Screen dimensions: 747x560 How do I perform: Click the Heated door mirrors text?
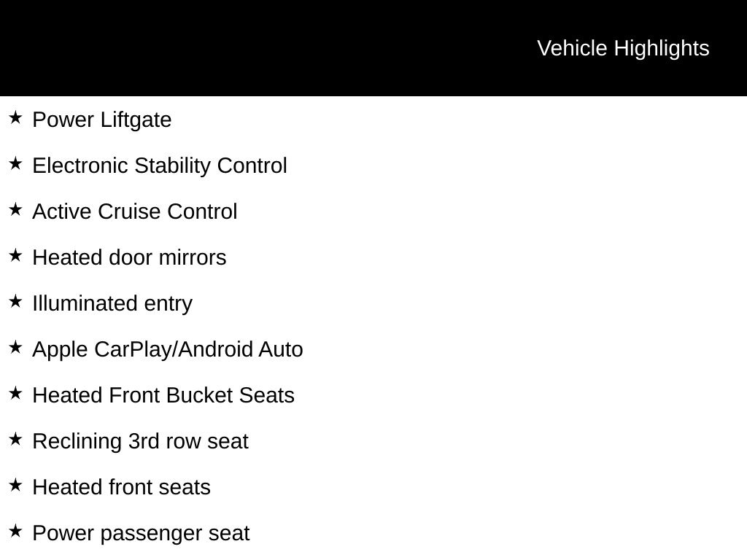[x=129, y=257]
